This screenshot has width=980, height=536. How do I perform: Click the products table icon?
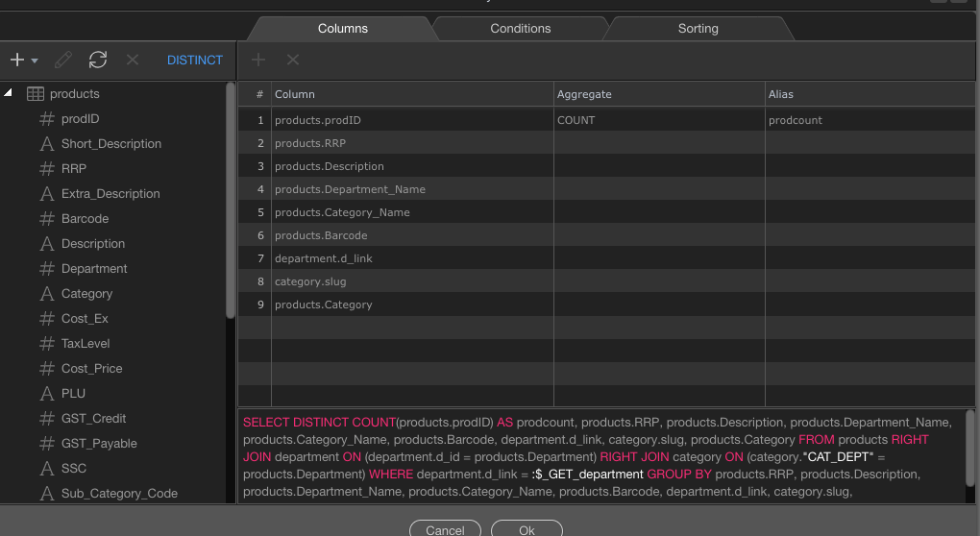pyautogui.click(x=36, y=94)
